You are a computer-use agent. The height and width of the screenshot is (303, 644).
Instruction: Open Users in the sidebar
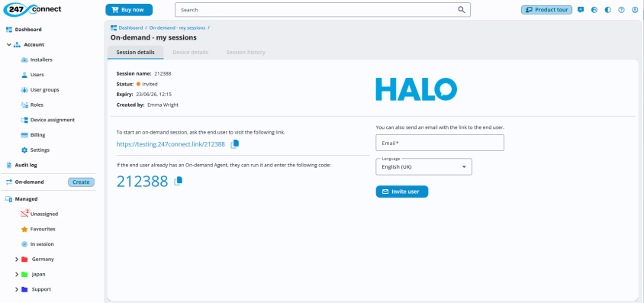[37, 75]
